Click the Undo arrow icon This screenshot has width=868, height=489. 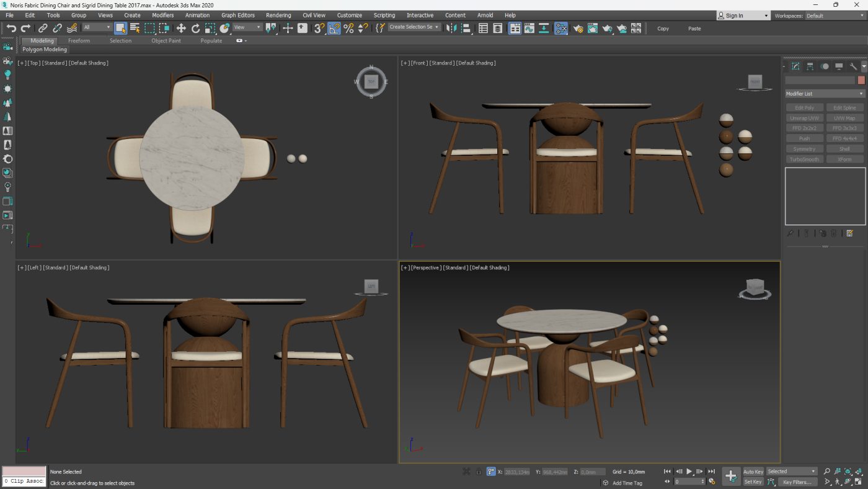coord(11,28)
